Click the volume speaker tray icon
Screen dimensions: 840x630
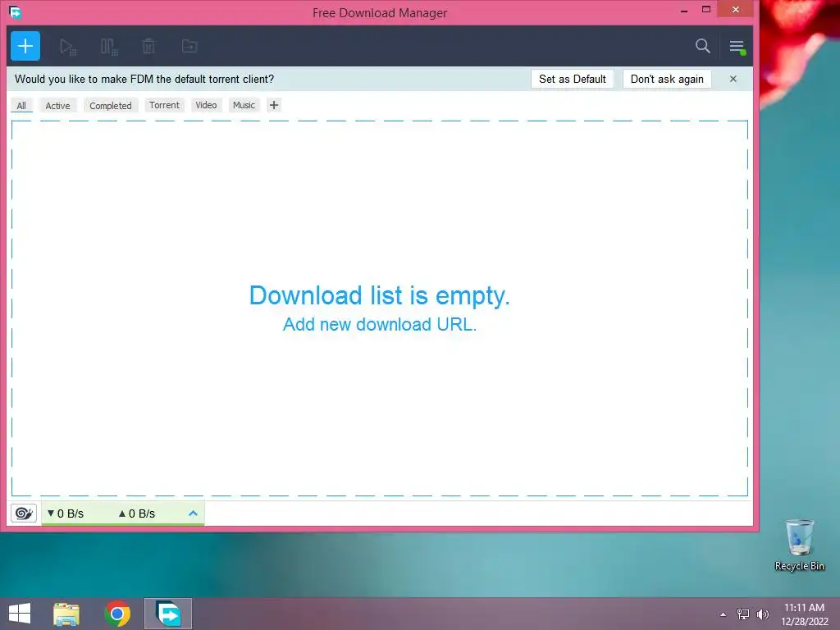click(762, 614)
